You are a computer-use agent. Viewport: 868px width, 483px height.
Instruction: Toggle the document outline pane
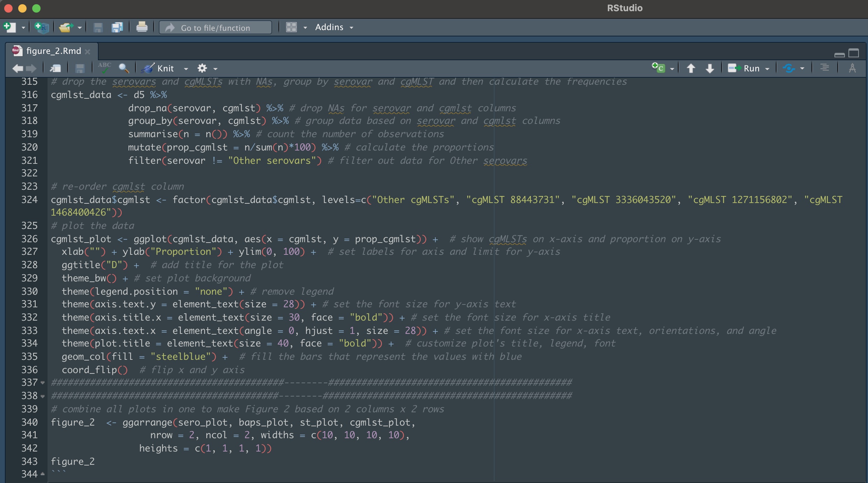(825, 68)
